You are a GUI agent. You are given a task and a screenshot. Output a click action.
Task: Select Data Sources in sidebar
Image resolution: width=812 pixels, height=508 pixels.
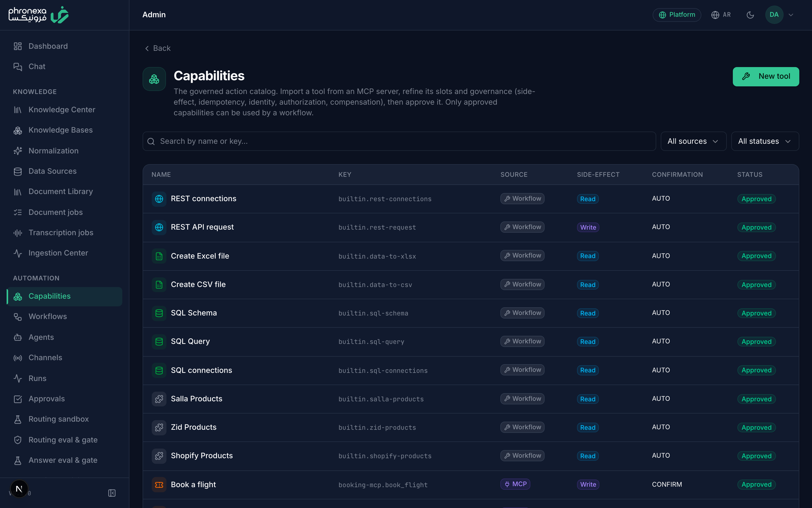[x=64, y=171]
